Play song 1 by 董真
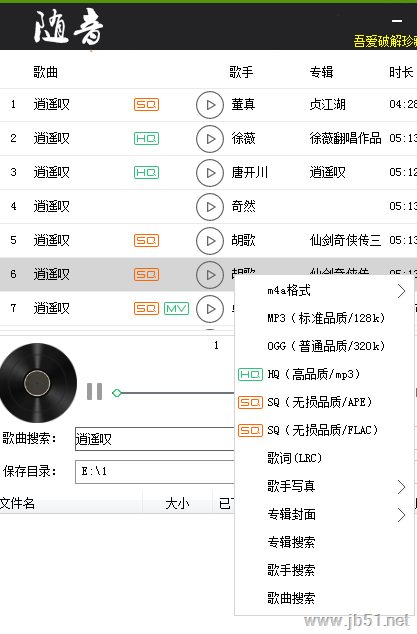This screenshot has width=417, height=634. tap(210, 105)
